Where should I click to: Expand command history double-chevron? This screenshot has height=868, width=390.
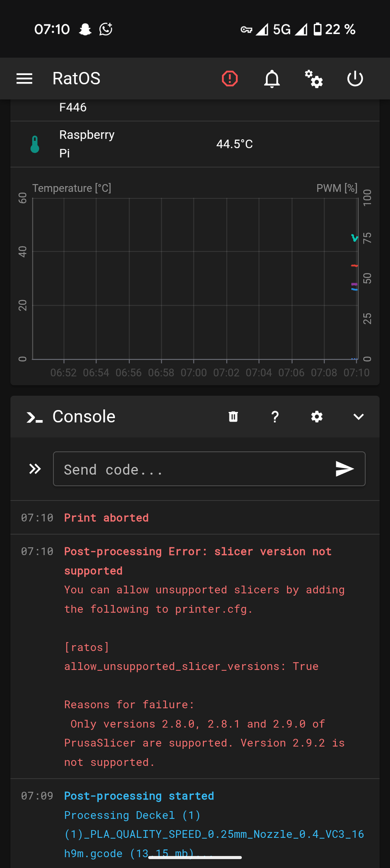35,469
